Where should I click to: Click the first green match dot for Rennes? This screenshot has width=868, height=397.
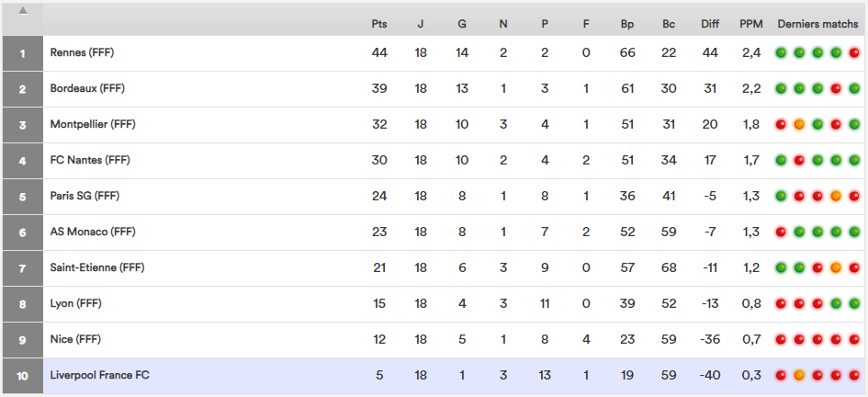[x=782, y=52]
